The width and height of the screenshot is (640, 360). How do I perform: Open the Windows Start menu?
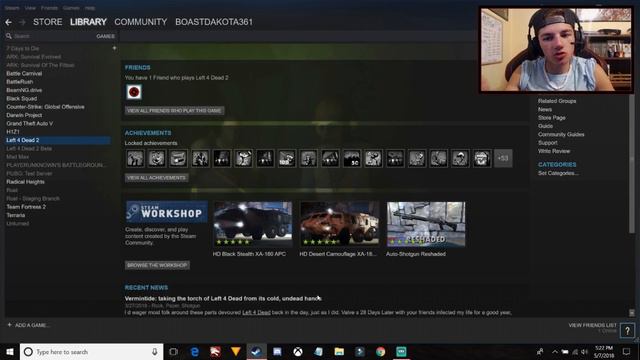pyautogui.click(x=10, y=351)
